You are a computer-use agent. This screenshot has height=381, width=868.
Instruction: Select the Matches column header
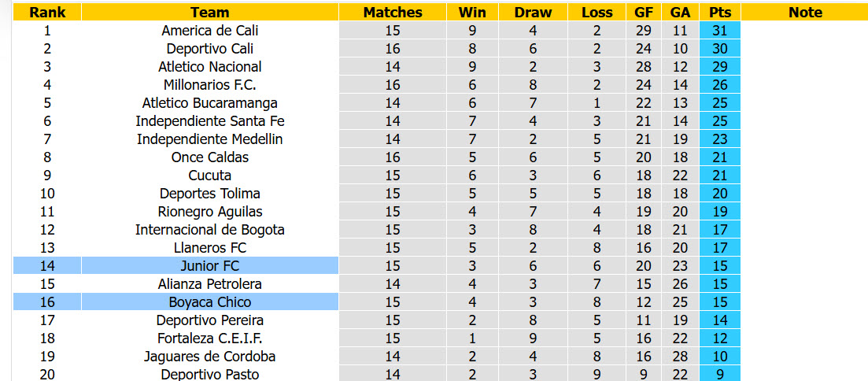393,12
